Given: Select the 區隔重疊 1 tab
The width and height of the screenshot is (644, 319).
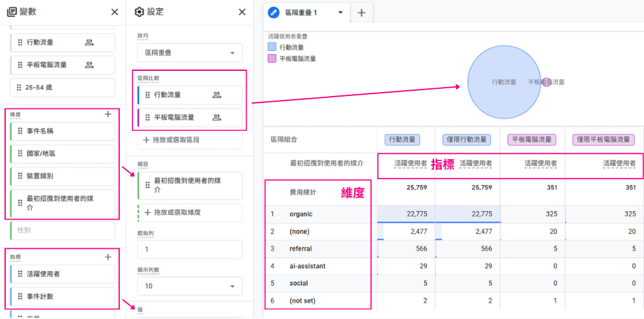Looking at the screenshot, I should tap(307, 12).
